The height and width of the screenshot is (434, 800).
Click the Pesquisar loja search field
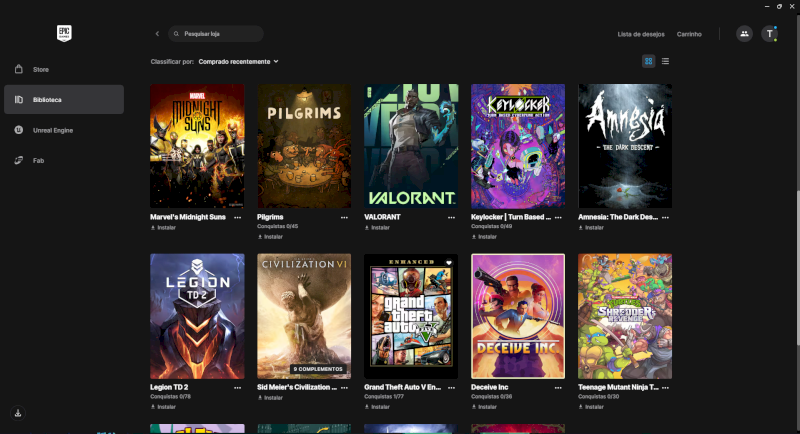(216, 34)
